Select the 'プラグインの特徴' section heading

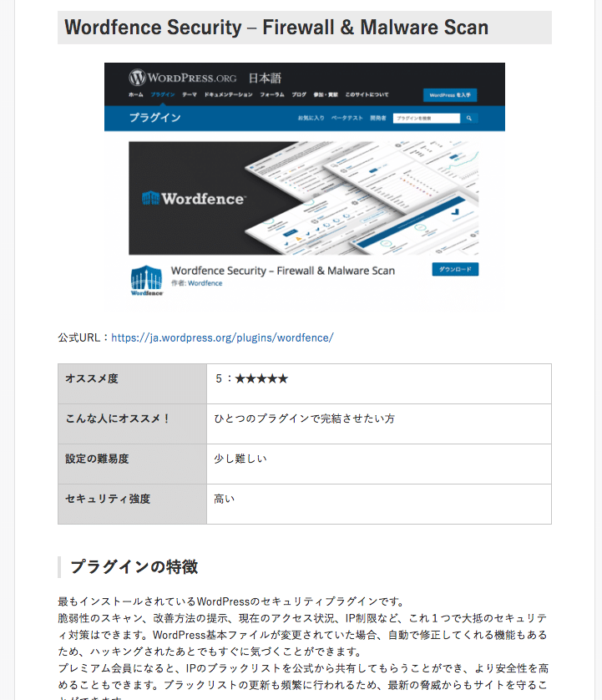tap(134, 567)
